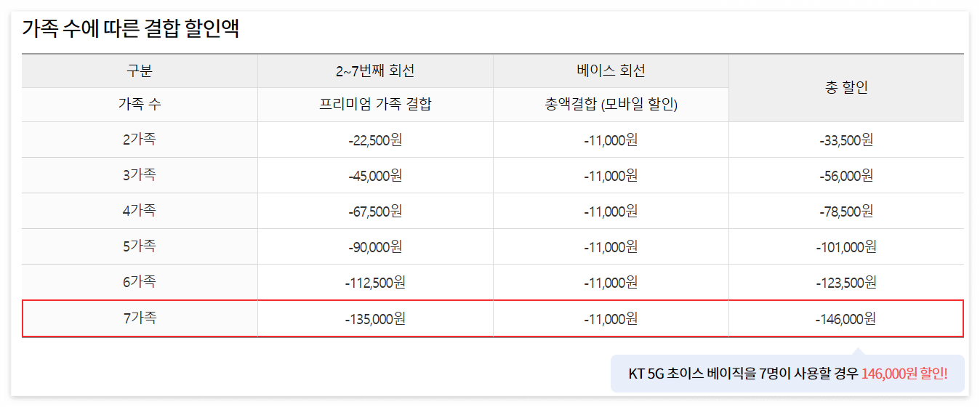Click the '-135,000원' premium discount cell
980x407 pixels.
tap(375, 318)
